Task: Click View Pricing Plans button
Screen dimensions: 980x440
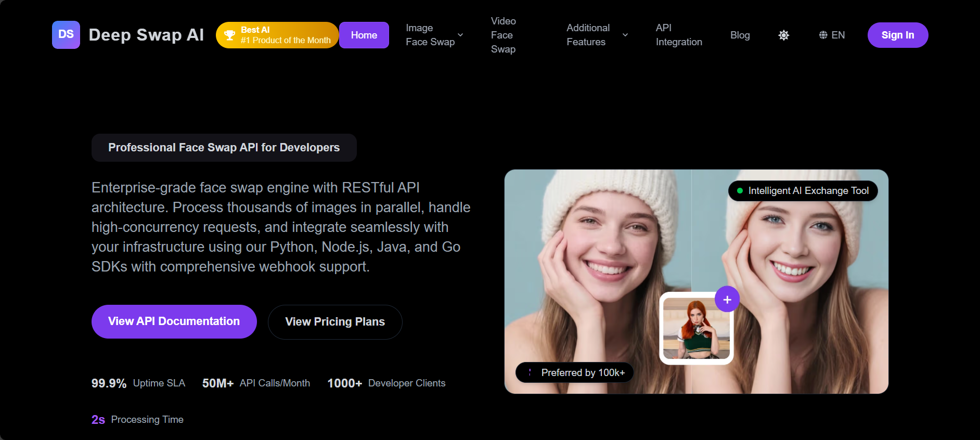Action: (x=335, y=322)
